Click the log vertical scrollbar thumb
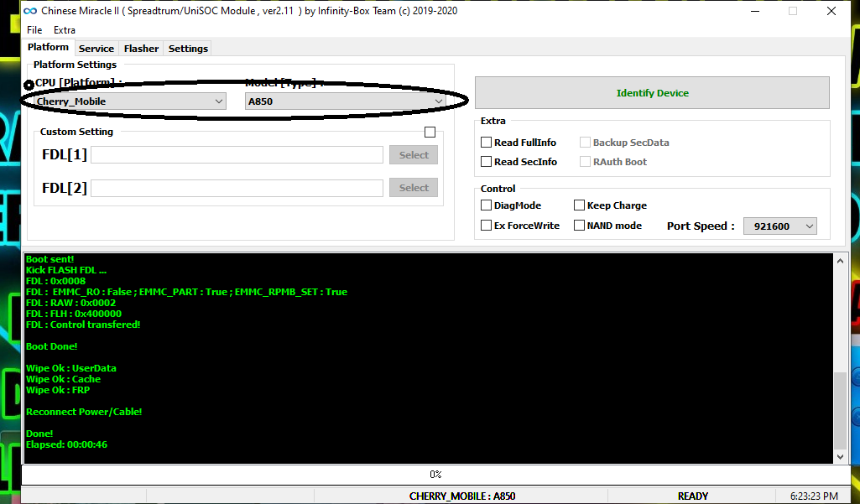 840,410
